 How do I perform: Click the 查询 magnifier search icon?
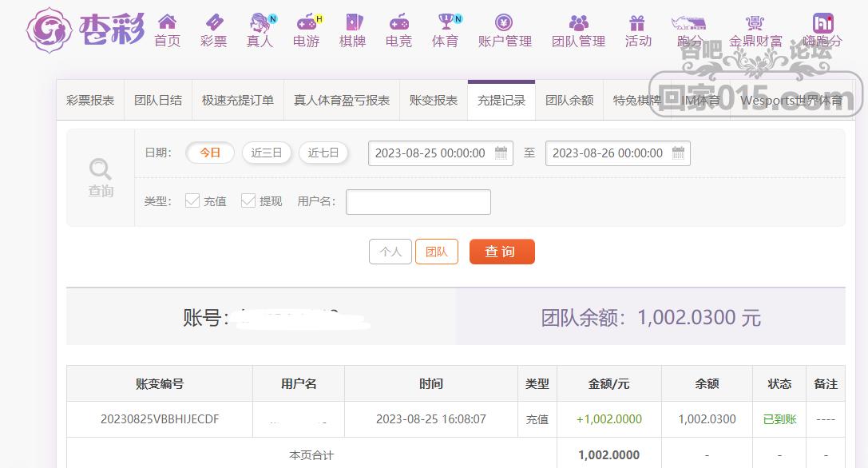[100, 169]
